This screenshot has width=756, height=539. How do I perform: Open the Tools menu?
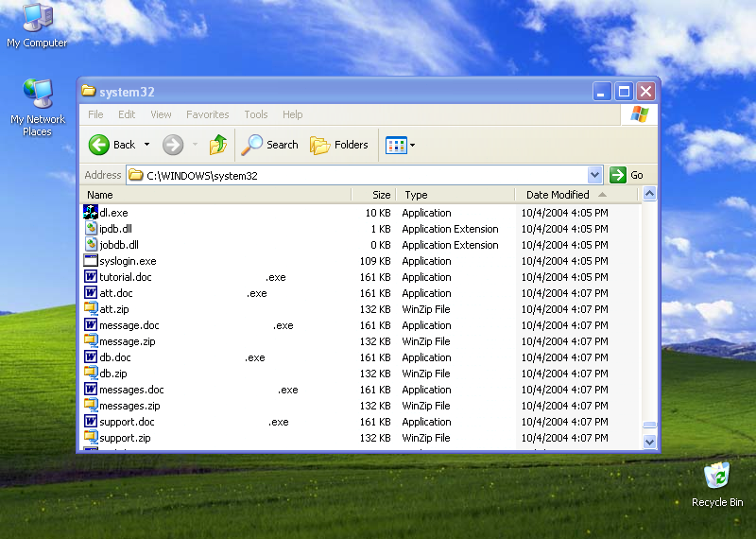point(255,114)
